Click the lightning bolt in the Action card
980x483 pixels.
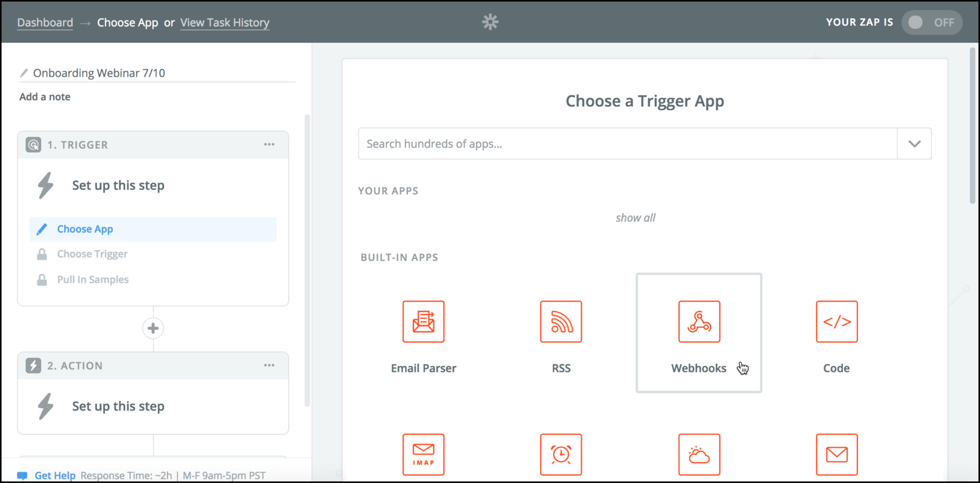46,406
